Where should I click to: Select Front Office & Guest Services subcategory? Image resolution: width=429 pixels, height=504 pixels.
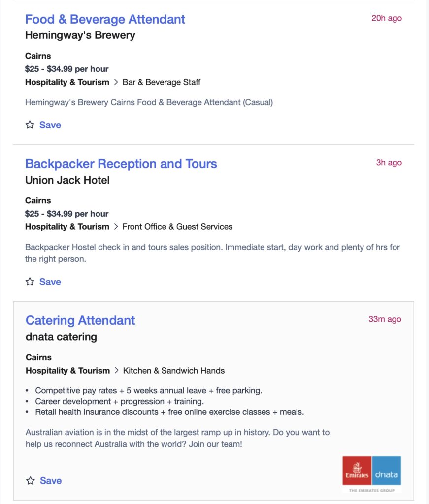pyautogui.click(x=177, y=227)
